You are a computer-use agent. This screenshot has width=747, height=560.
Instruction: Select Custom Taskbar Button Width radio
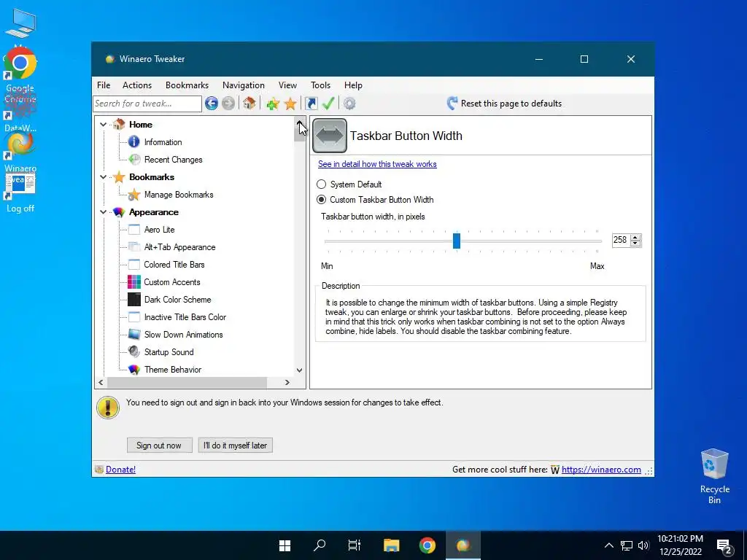point(322,200)
